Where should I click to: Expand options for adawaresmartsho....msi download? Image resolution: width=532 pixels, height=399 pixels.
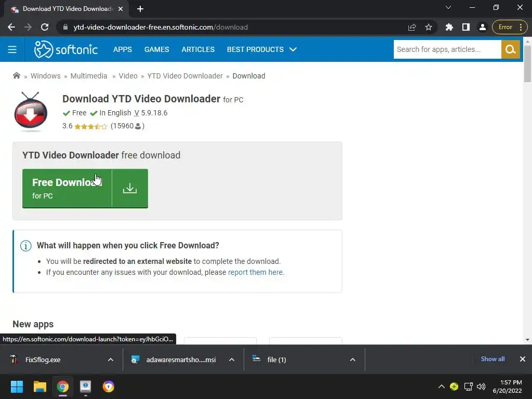pyautogui.click(x=232, y=360)
